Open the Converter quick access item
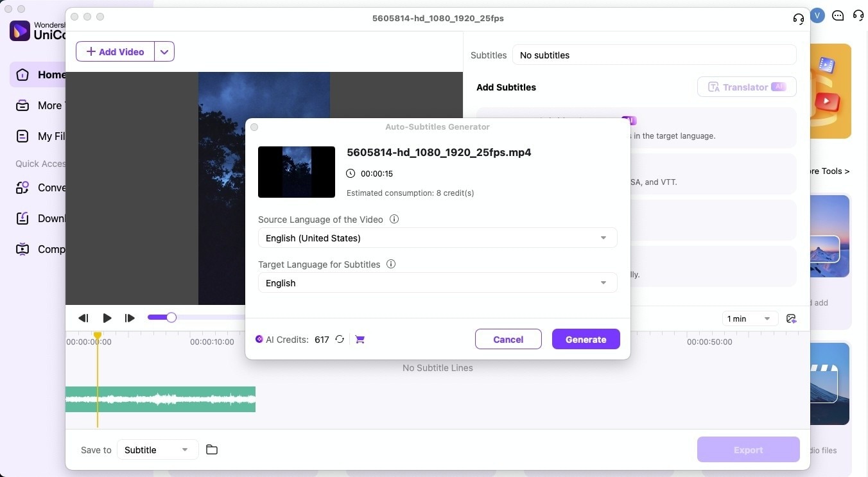 [39, 187]
